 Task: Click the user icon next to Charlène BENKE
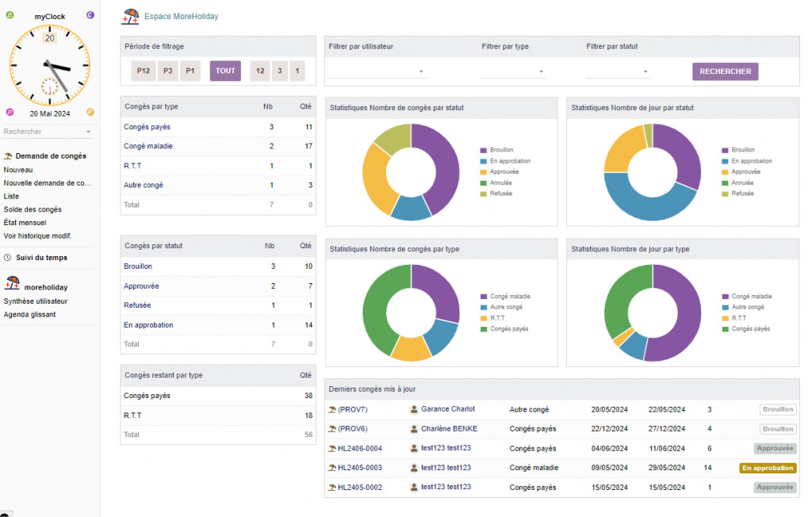(x=414, y=429)
